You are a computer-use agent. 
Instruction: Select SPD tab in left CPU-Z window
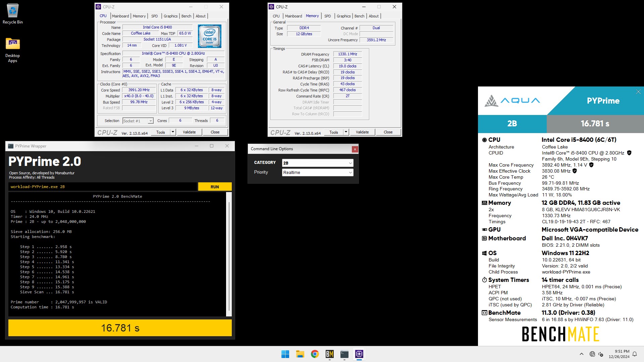click(x=154, y=16)
